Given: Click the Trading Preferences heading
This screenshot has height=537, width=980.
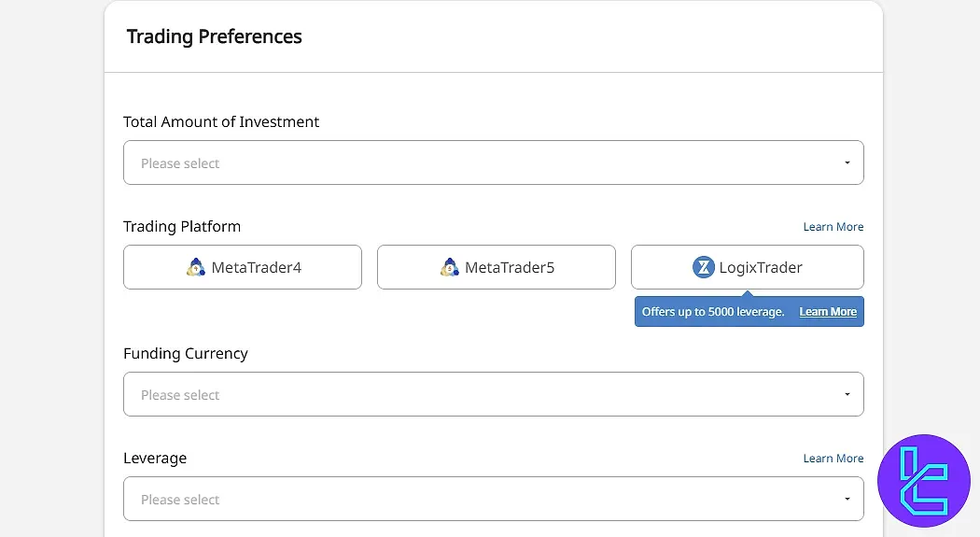Looking at the screenshot, I should (215, 36).
